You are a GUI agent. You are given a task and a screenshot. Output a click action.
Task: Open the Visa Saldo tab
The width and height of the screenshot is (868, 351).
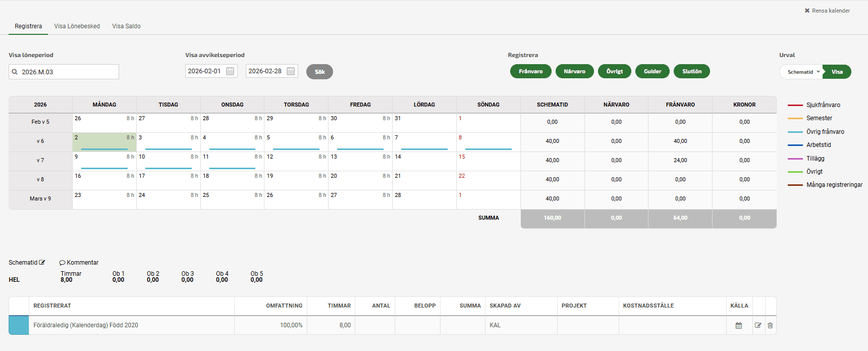point(126,26)
